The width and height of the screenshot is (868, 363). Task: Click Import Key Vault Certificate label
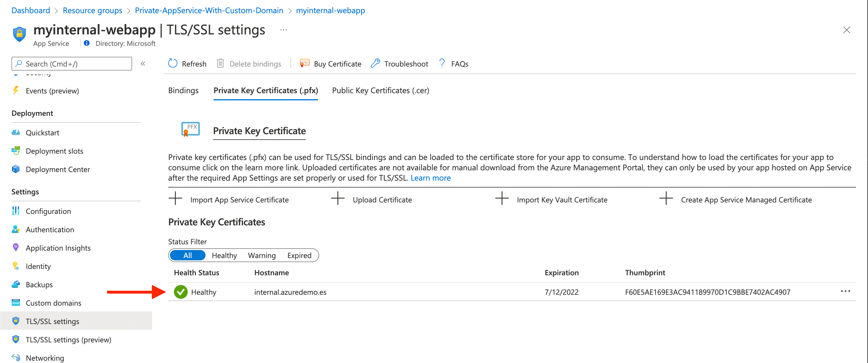pyautogui.click(x=562, y=200)
